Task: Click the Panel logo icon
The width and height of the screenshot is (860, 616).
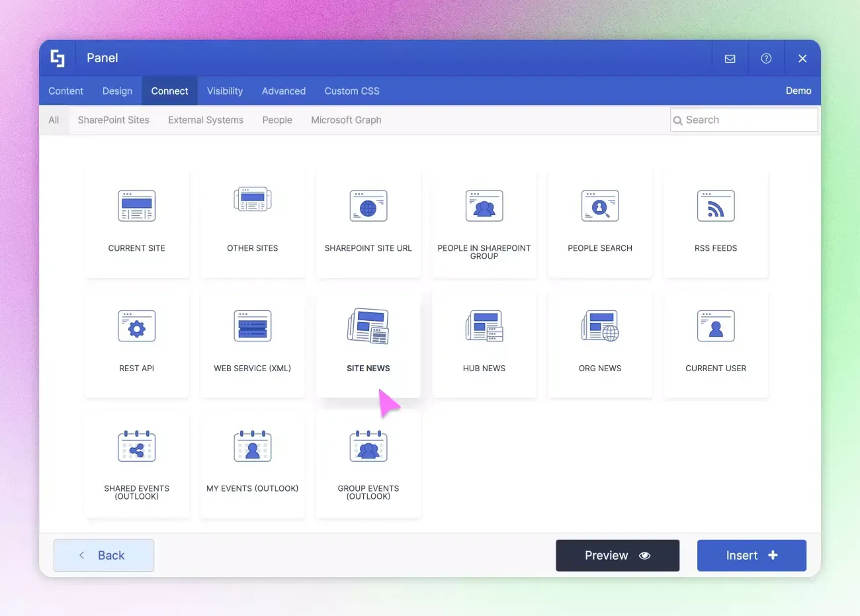Action: point(58,58)
